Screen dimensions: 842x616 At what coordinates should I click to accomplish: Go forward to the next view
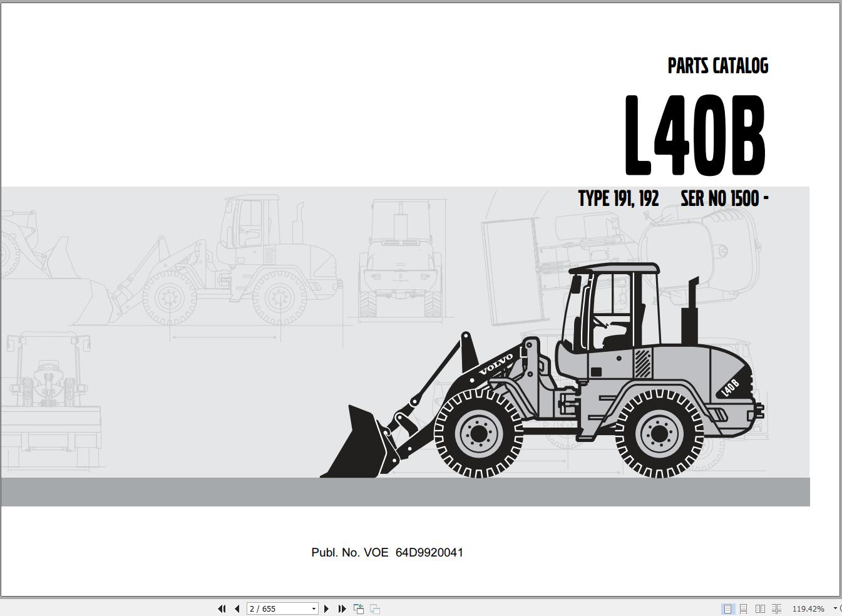coord(374,608)
